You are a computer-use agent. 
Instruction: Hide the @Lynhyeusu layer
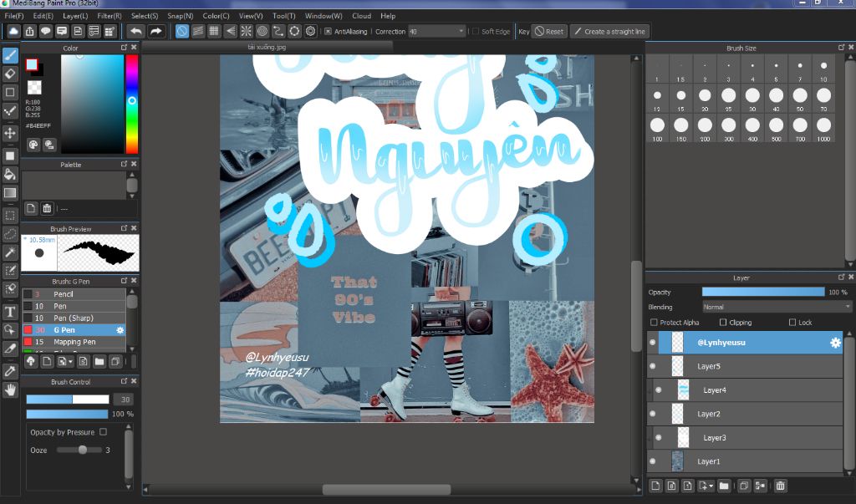652,343
